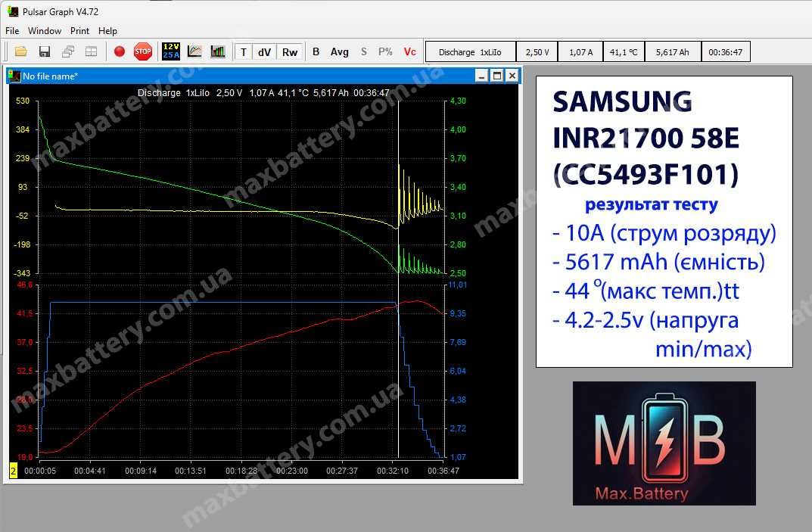Click the '00:18:28' time axis label
812x532 pixels.
pyautogui.click(x=241, y=471)
